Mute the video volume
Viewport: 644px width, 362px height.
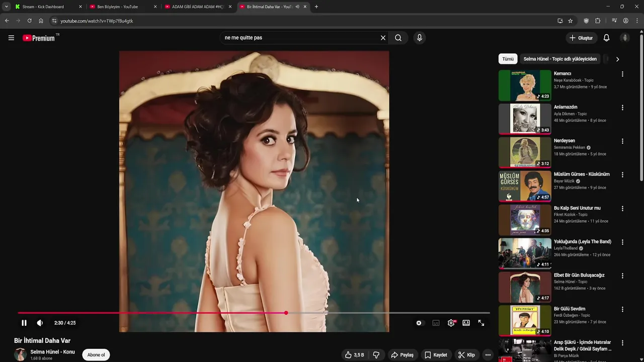[40, 323]
